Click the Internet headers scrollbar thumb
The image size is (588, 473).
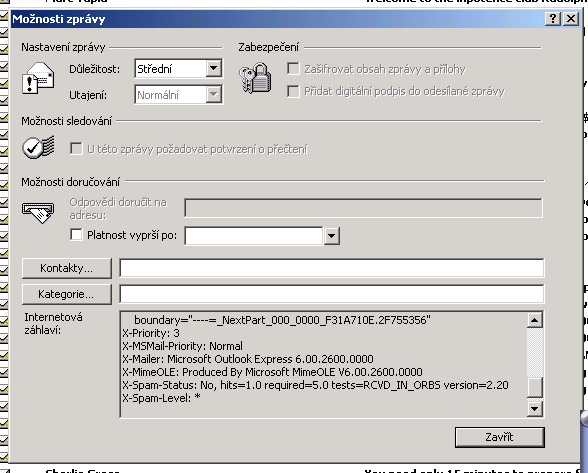534,387
